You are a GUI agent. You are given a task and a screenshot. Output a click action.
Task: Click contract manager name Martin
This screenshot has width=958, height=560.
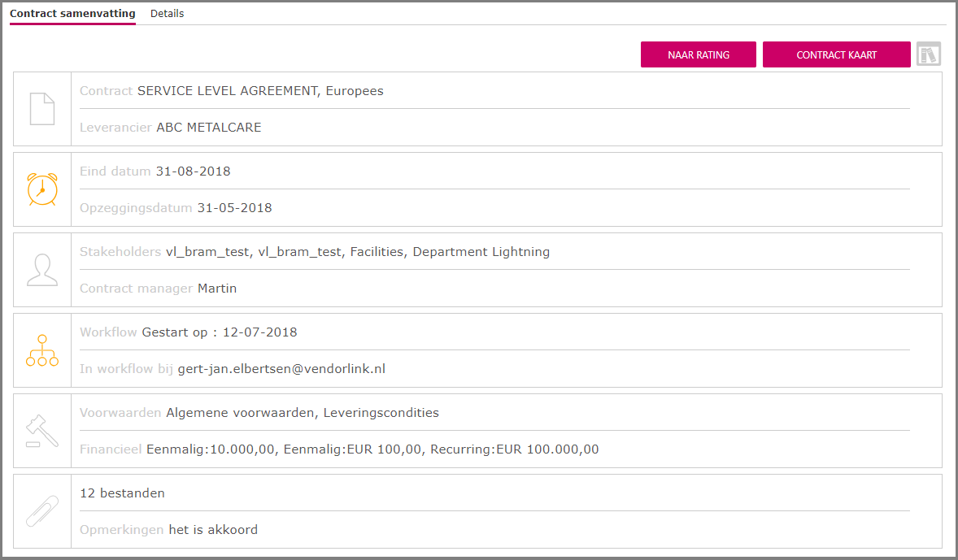coord(217,289)
